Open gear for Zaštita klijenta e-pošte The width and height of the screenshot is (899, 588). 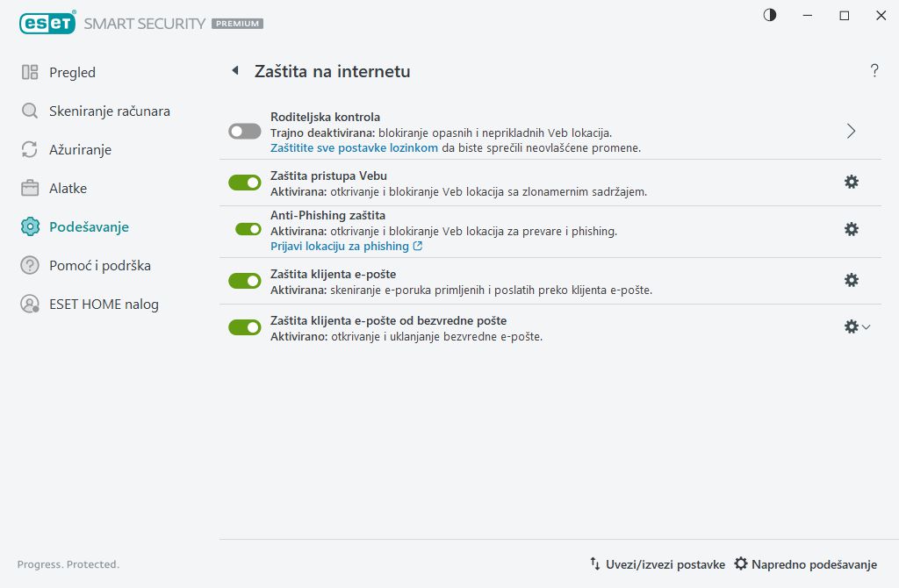[851, 280]
